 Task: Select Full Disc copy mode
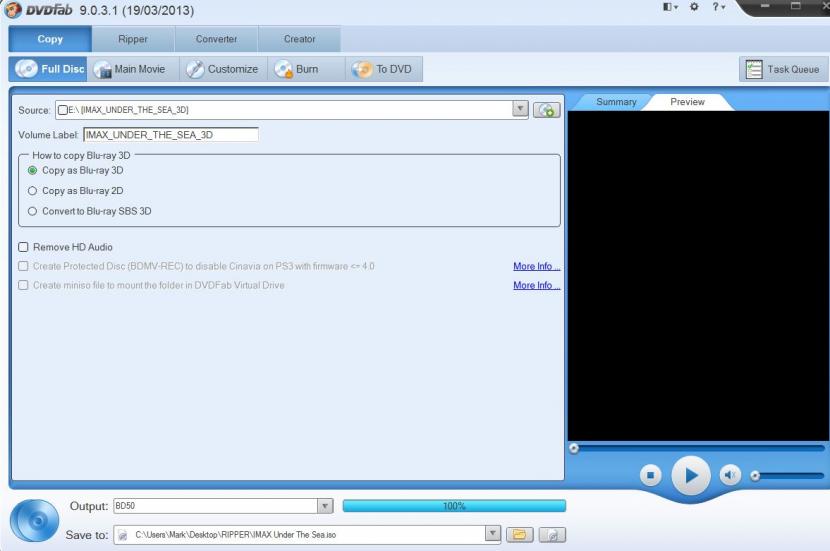(48, 69)
